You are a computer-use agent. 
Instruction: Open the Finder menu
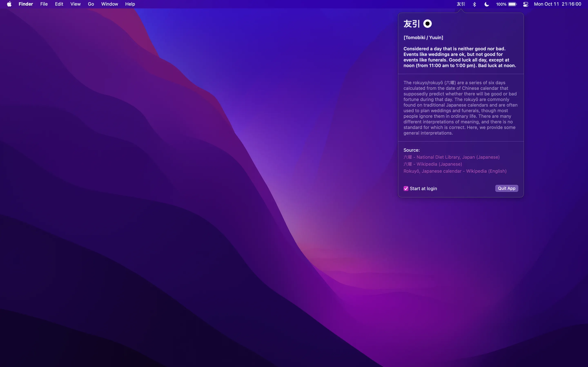point(26,4)
